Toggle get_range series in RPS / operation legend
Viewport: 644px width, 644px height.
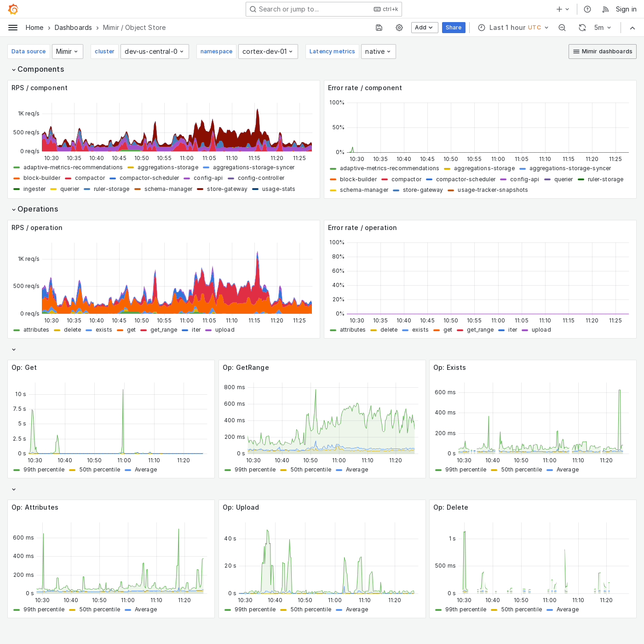coord(164,330)
